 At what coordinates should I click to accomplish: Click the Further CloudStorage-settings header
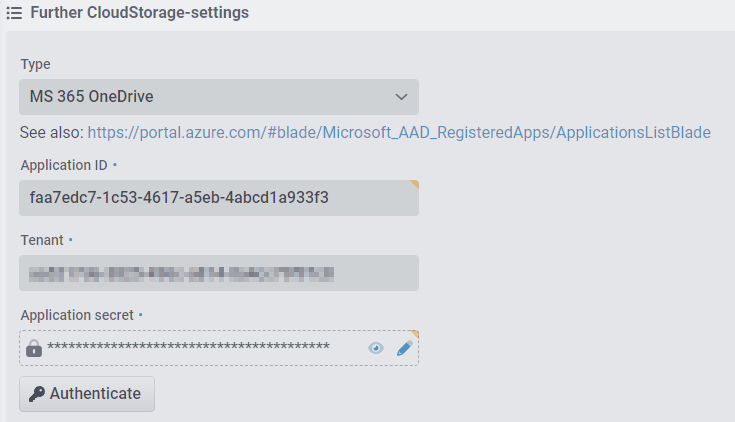(140, 13)
